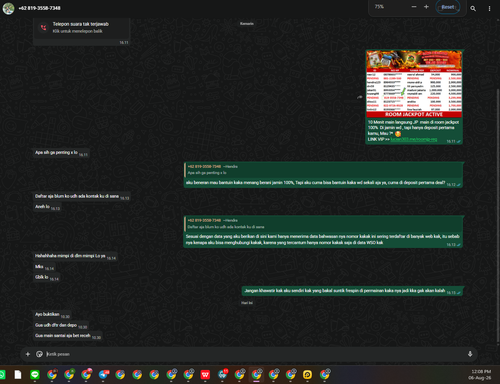
Task: Click the zoom in plus button
Action: pos(426,7)
